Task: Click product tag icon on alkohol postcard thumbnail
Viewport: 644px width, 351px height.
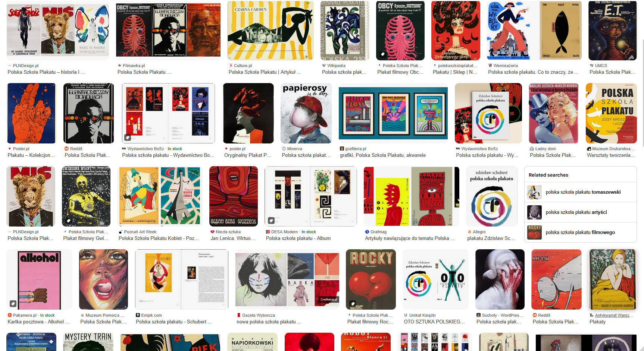Action: (13, 304)
